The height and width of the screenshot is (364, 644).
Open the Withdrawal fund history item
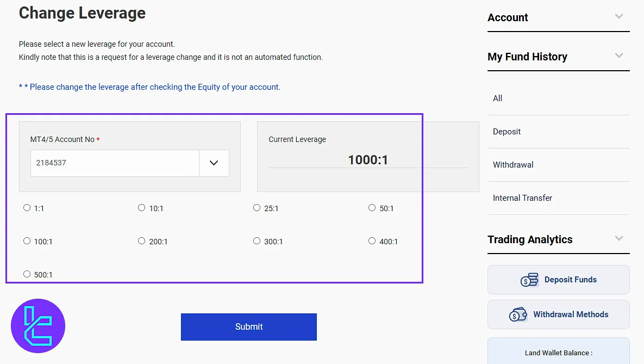pos(513,165)
